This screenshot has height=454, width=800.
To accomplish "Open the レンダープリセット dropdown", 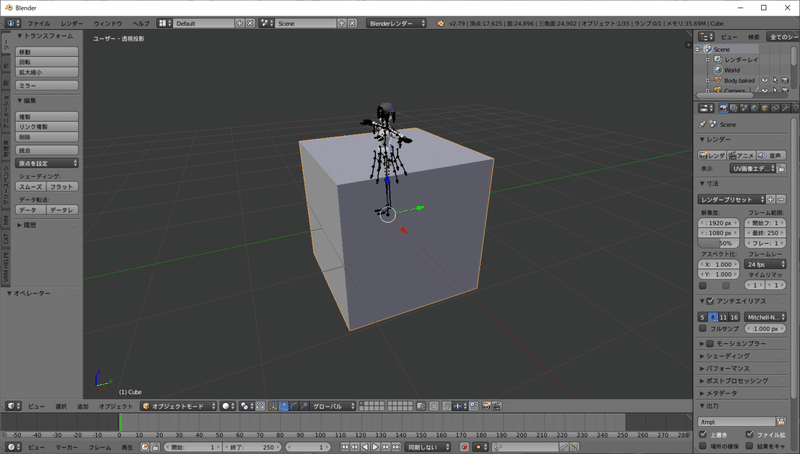I will pos(731,199).
